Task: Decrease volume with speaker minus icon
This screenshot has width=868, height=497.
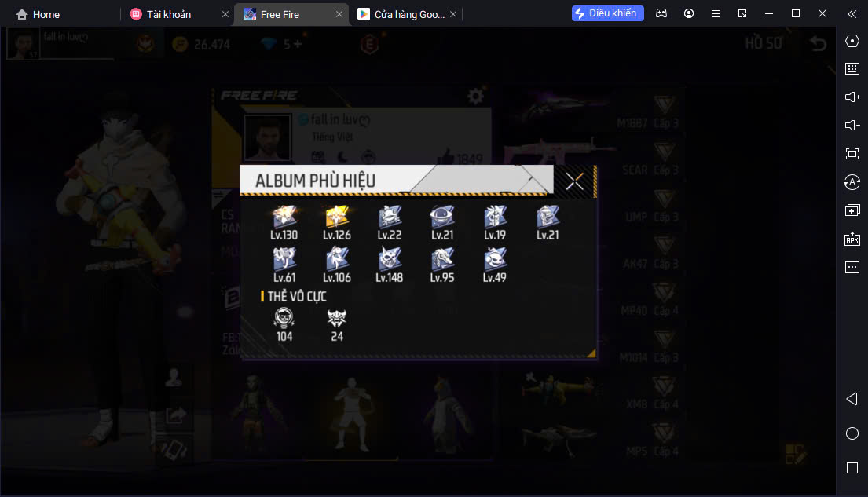Action: 852,125
